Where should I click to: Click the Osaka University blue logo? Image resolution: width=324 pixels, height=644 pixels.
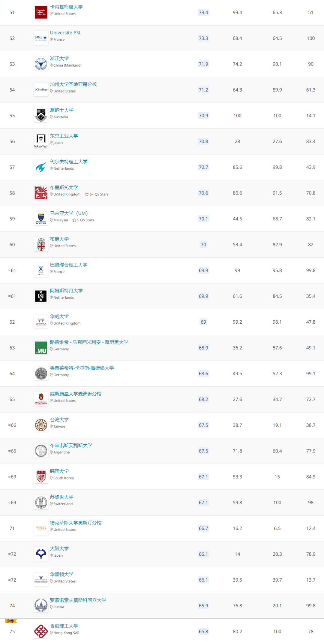tap(41, 554)
